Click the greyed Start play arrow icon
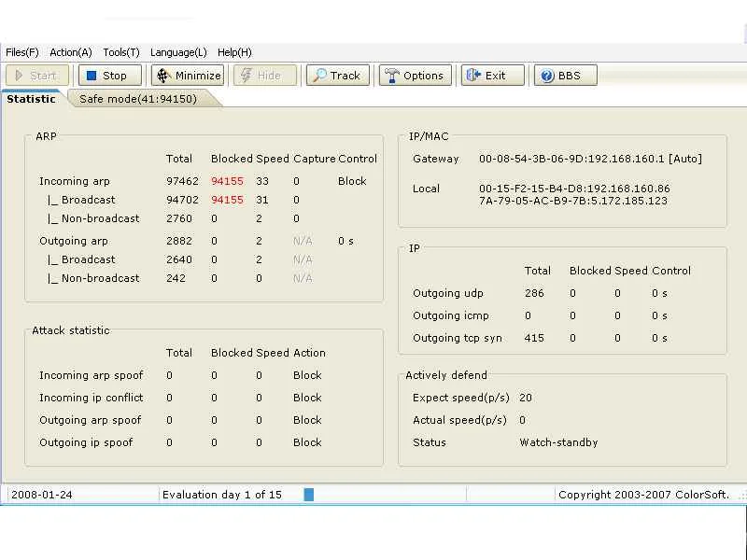The width and height of the screenshot is (747, 560). [x=19, y=76]
